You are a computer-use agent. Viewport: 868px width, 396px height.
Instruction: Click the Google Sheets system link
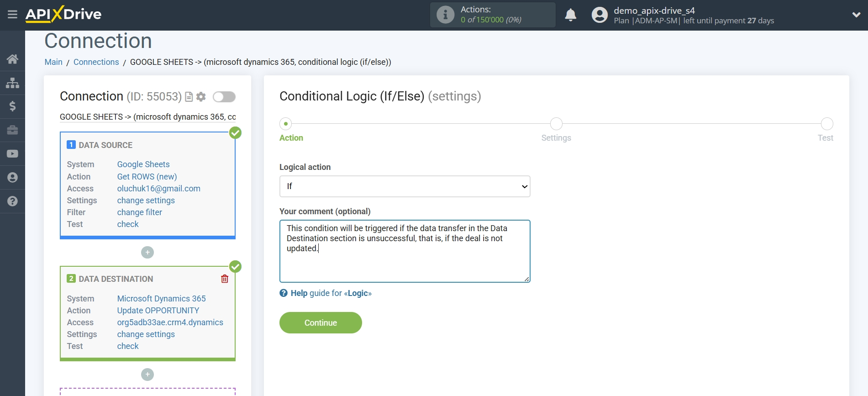[x=143, y=164]
